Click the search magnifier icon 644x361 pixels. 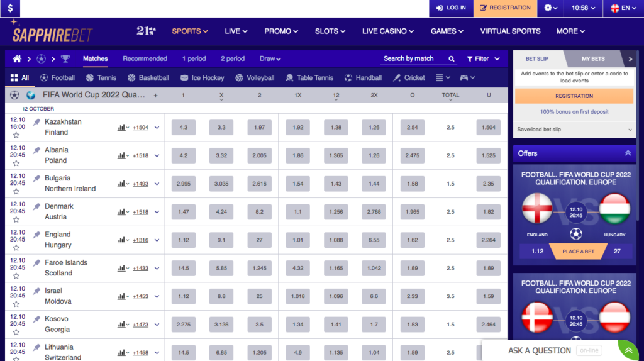(x=452, y=58)
